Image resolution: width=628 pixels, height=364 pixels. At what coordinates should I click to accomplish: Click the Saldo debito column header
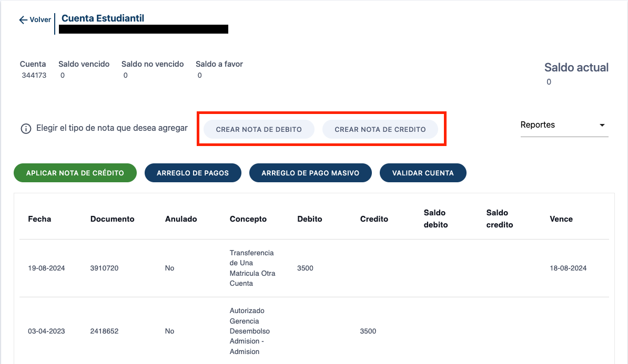[435, 219]
